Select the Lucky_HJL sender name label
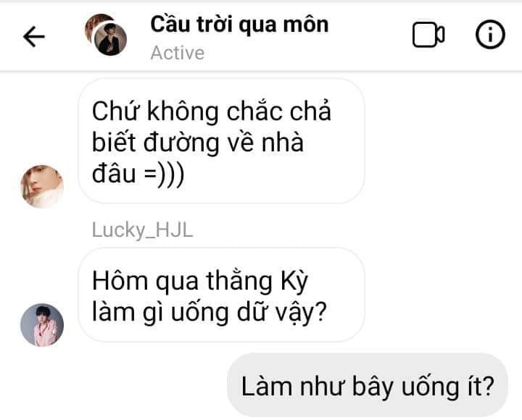 point(142,230)
